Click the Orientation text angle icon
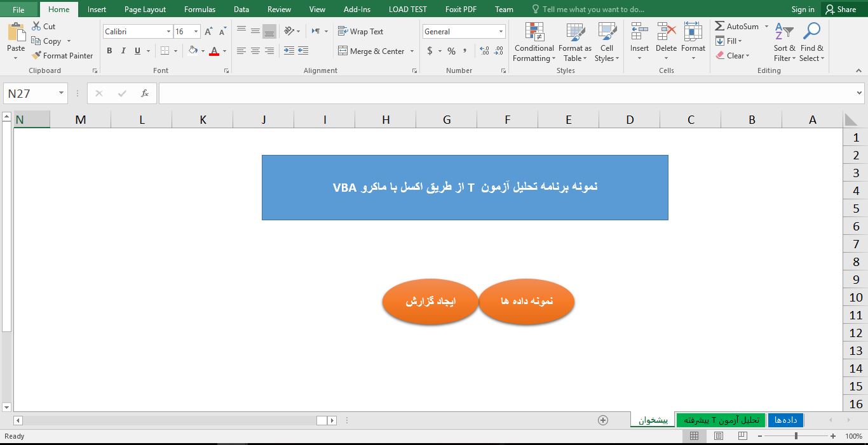This screenshot has height=445, width=868. tap(289, 31)
